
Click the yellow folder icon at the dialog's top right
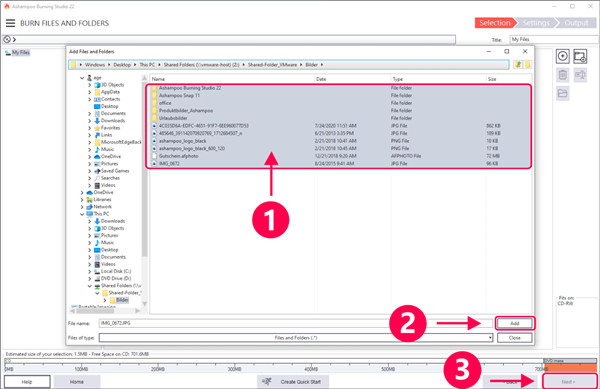pyautogui.click(x=528, y=65)
